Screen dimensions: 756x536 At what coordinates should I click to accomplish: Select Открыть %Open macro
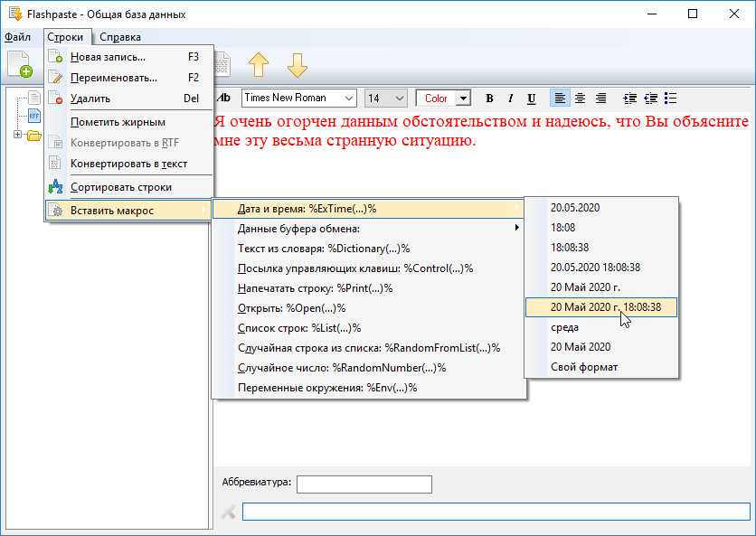(x=369, y=308)
